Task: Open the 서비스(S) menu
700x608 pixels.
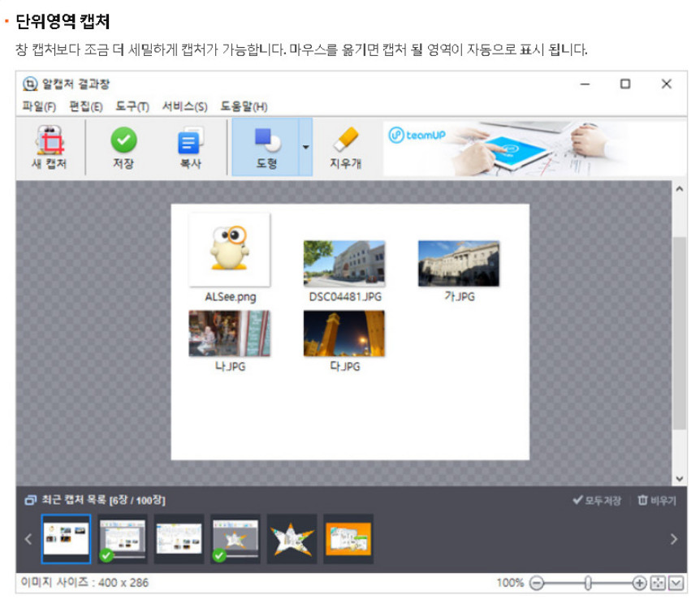Action: pyautogui.click(x=185, y=106)
